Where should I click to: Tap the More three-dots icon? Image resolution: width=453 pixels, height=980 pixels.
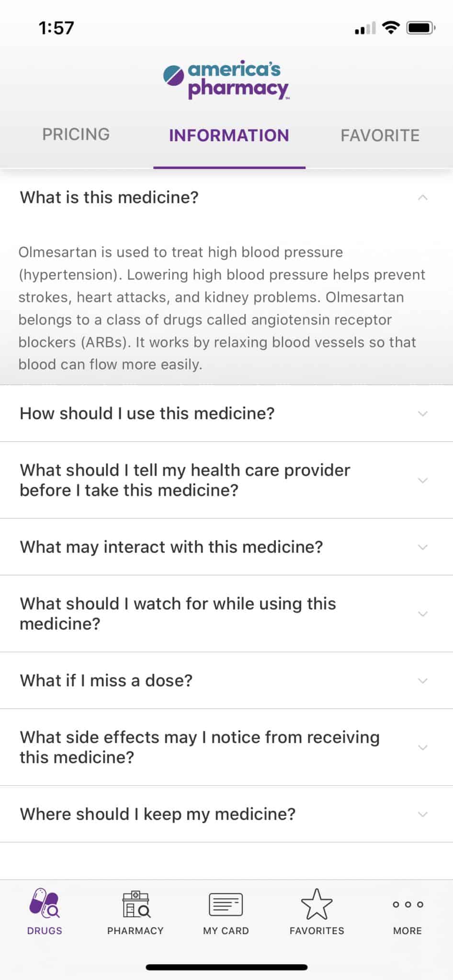coord(408,904)
